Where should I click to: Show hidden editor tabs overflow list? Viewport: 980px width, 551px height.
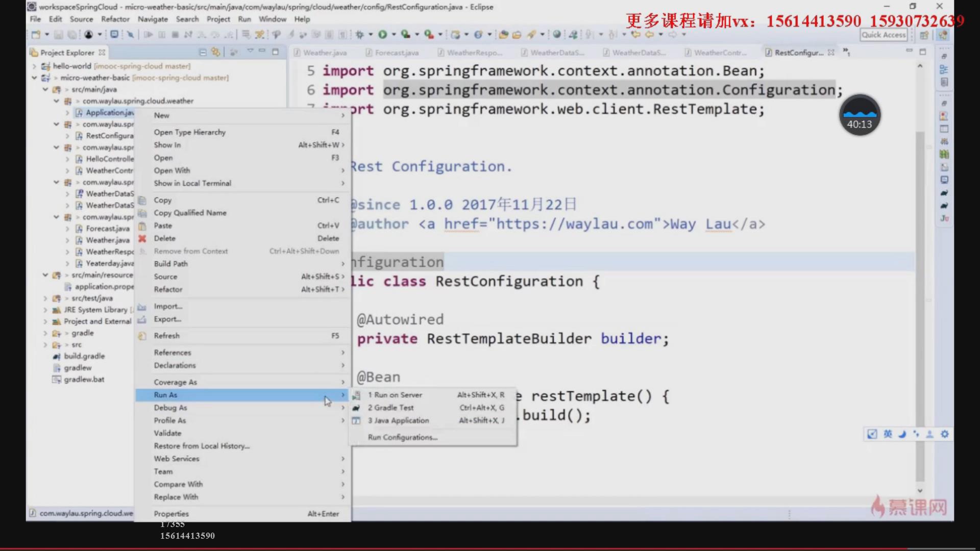(x=846, y=52)
